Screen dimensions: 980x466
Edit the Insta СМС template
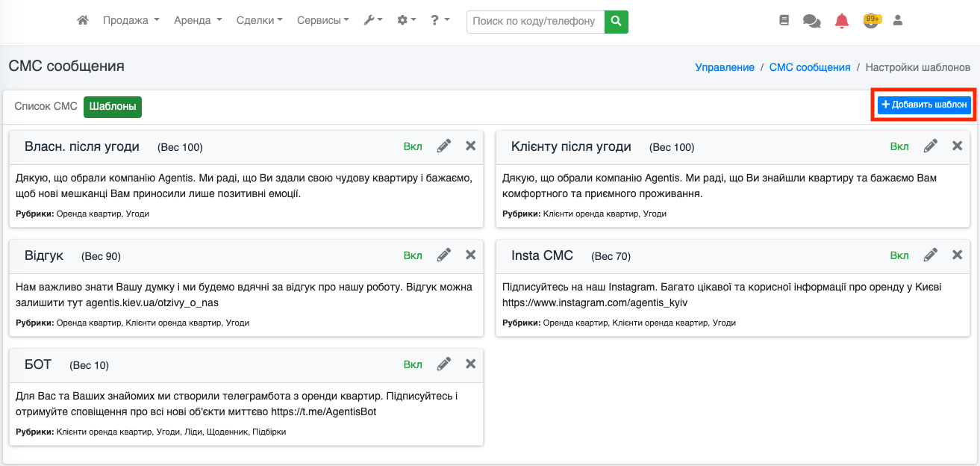931,255
